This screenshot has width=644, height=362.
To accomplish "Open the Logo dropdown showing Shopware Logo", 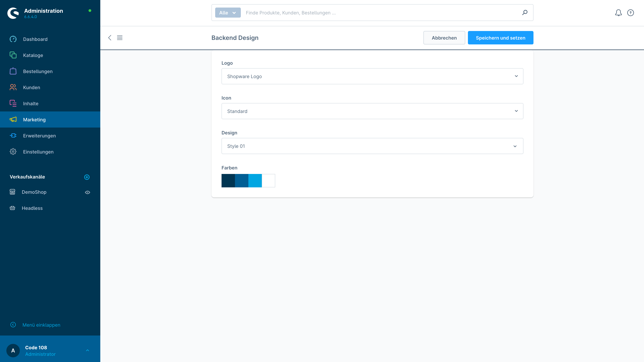I will pos(372,76).
